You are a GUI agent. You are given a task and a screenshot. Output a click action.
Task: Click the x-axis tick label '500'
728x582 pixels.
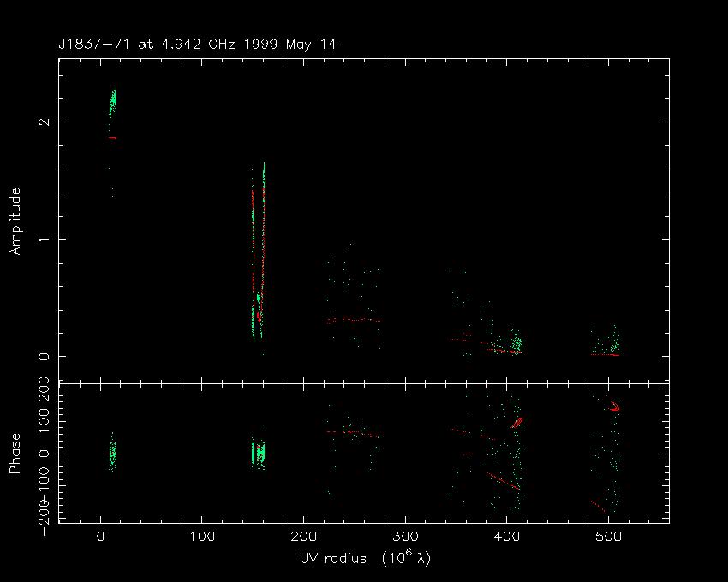pos(608,537)
